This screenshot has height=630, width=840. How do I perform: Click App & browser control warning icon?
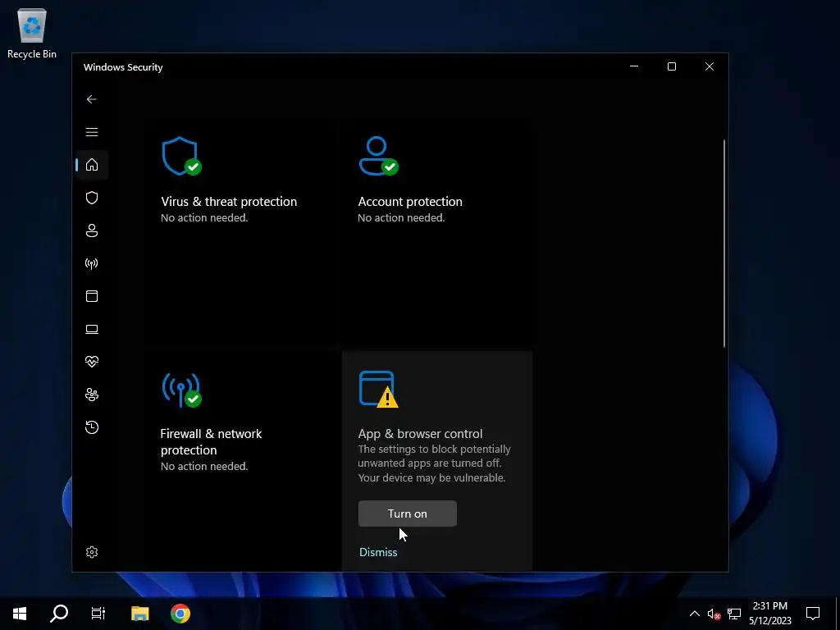(378, 390)
